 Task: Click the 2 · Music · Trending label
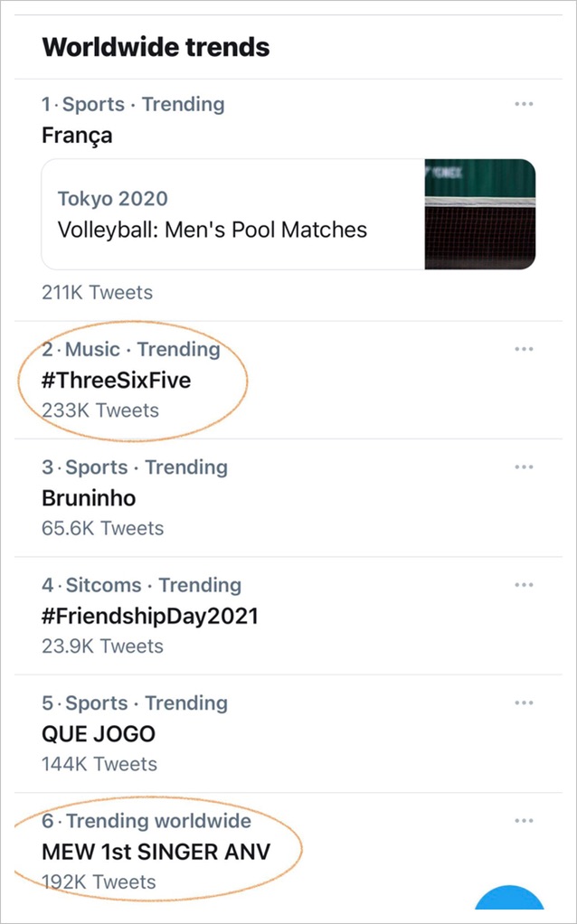(x=131, y=349)
